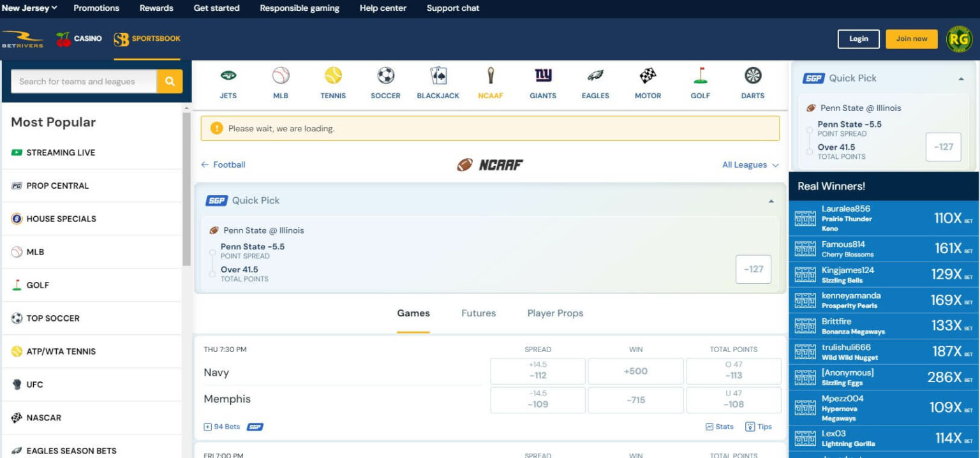Screen dimensions: 980x458
Task: Open Promotions in top menu
Action: coord(96,8)
